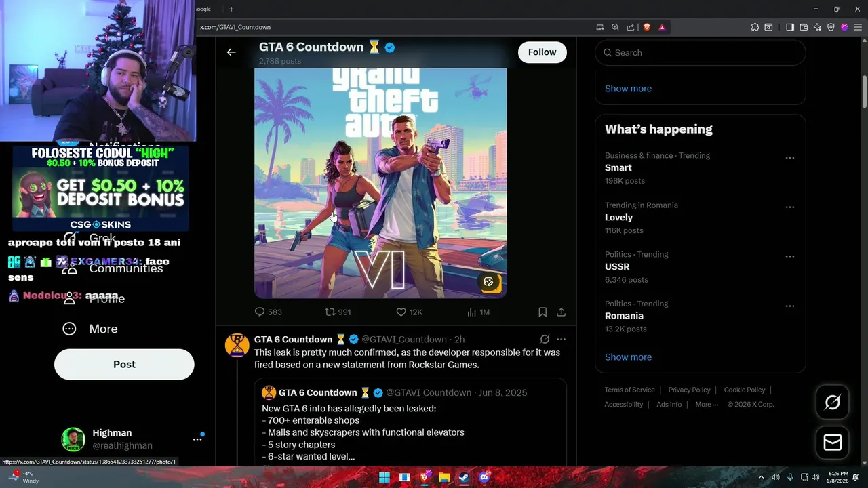Screen dimensions: 868x488
Task: Open the quoted Jun 8, 2025 leak post
Action: 410,422
